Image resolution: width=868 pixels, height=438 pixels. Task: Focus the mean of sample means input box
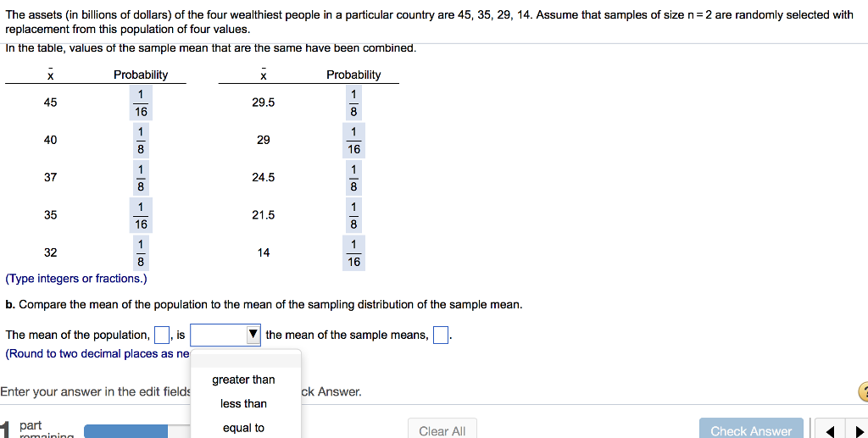tap(441, 335)
